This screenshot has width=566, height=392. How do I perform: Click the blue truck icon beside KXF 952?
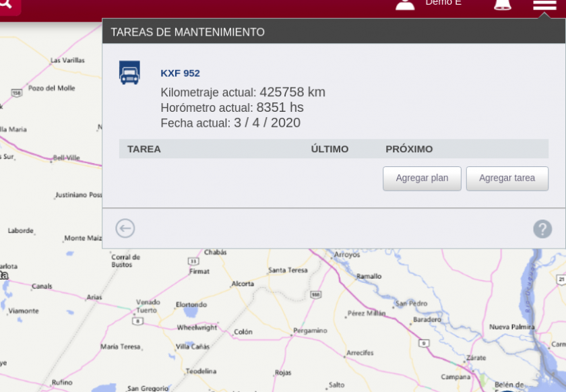[x=129, y=72]
